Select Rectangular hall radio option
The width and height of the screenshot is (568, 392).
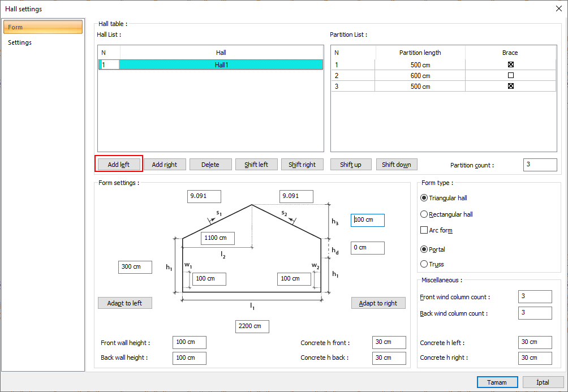[424, 214]
